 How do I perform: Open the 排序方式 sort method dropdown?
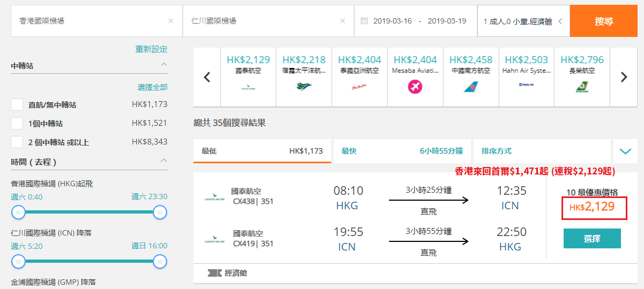(x=542, y=151)
